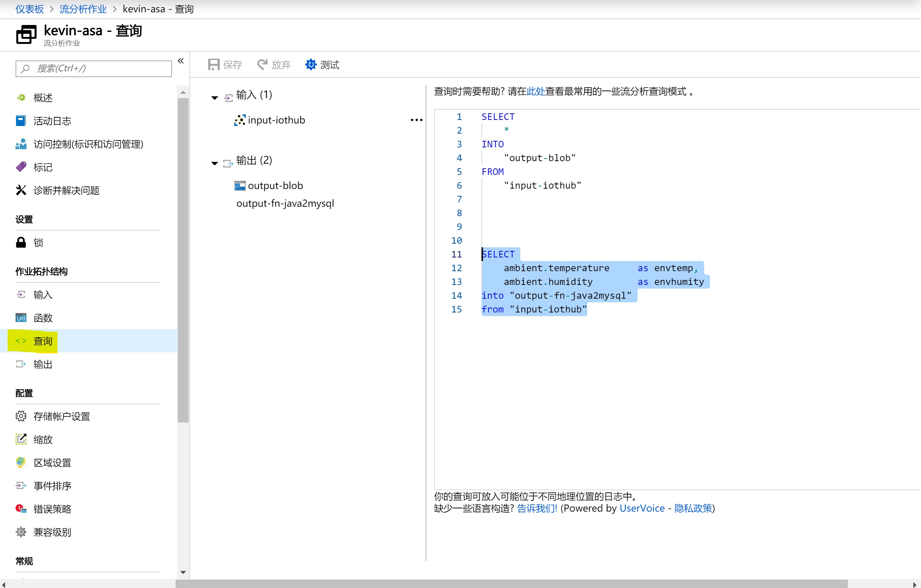Go to 仪表板 breadcrumb link
Screen dimensions: 921x588
pyautogui.click(x=30, y=9)
